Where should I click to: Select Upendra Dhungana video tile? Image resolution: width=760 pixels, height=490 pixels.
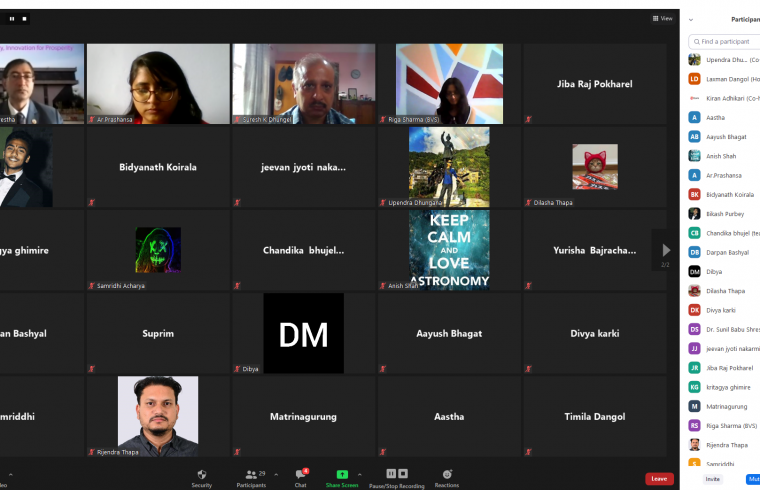coord(449,167)
